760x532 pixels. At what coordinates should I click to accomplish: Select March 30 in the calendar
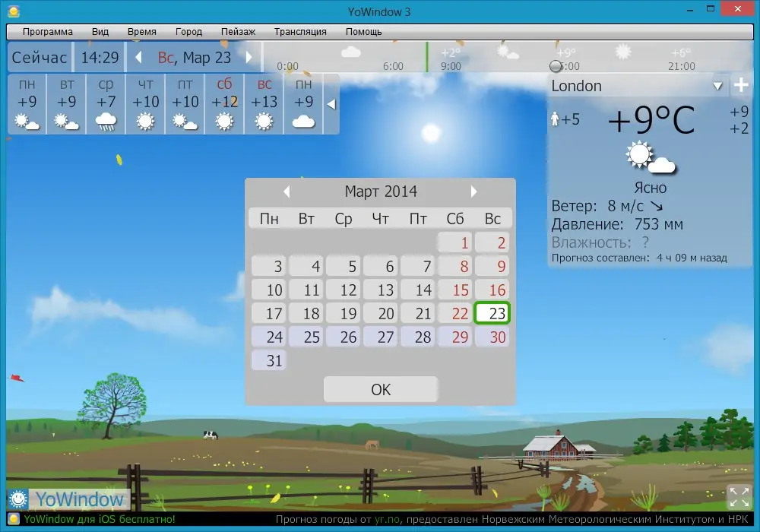492,337
